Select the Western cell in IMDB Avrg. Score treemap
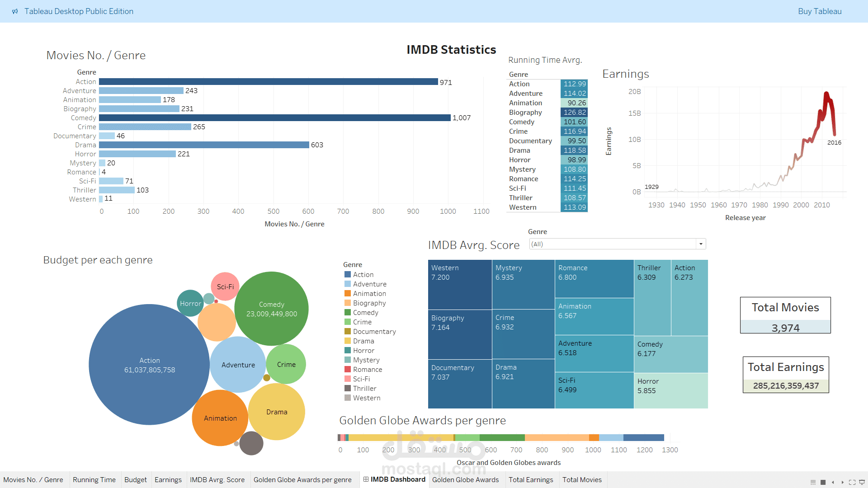 pos(459,285)
